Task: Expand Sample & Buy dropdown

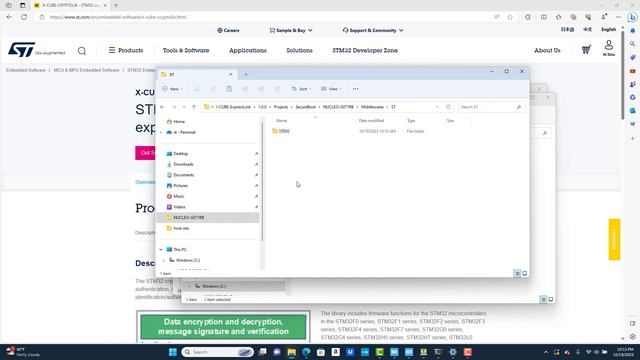Action: (x=291, y=30)
